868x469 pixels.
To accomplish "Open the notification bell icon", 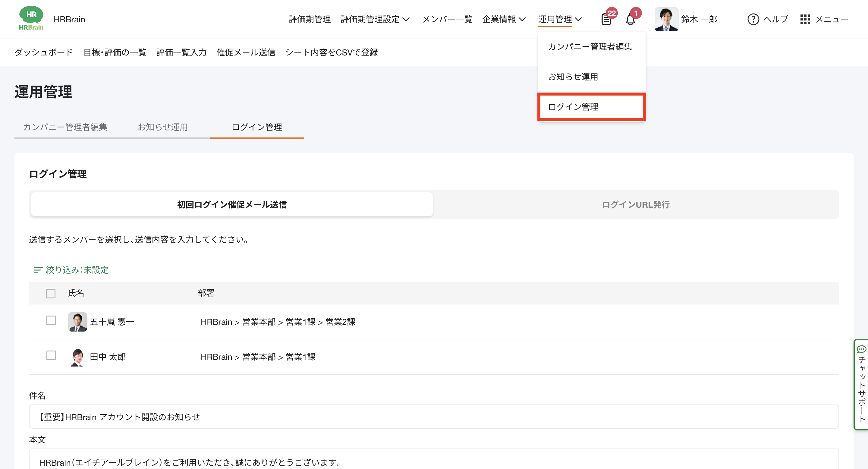I will (631, 20).
